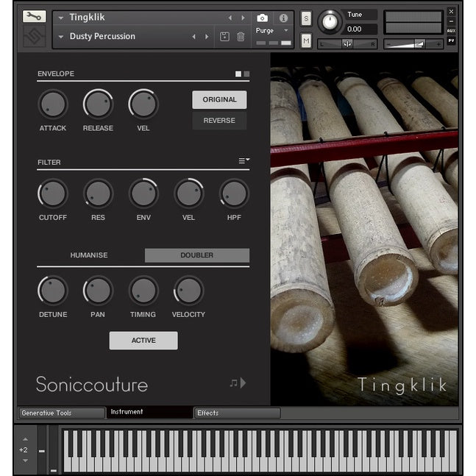The width and height of the screenshot is (476, 476).
Task: Click the RELEASE envelope knob
Action: (x=98, y=104)
